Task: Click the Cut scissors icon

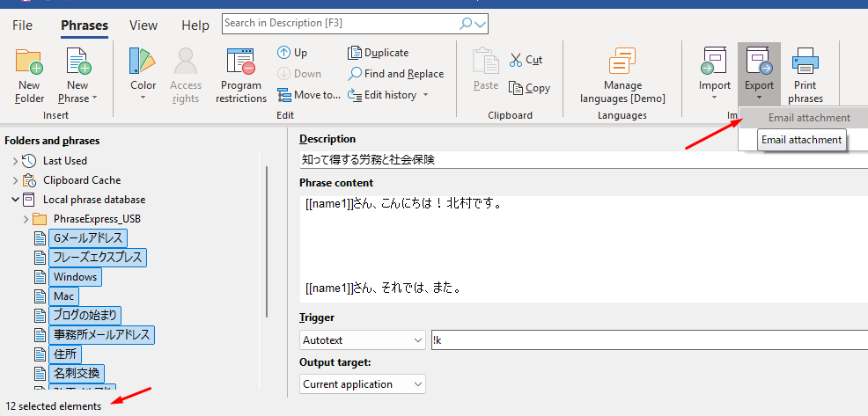Action: coord(516,60)
